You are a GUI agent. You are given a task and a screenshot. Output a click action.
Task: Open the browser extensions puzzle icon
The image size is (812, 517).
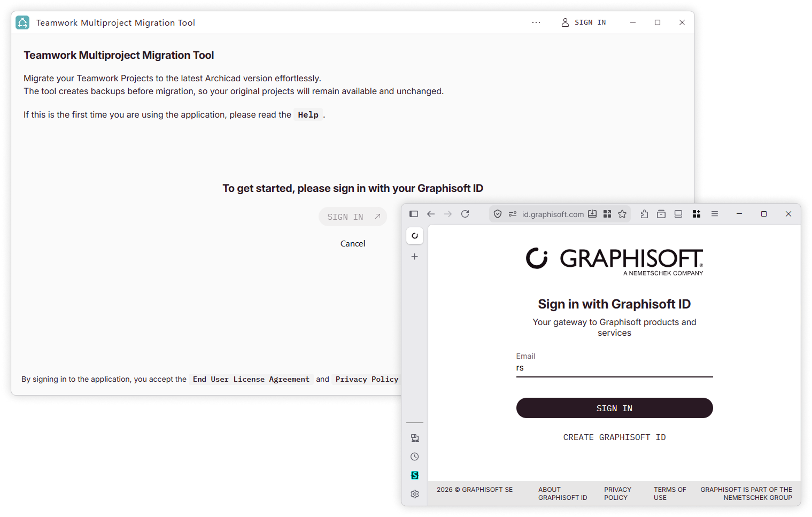pos(644,214)
